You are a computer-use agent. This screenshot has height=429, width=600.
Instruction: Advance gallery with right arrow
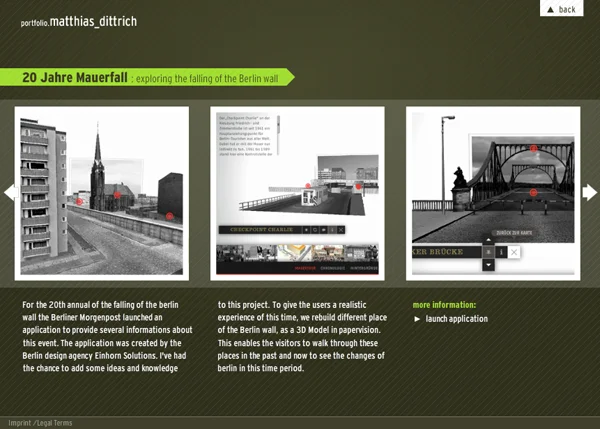[x=590, y=192]
